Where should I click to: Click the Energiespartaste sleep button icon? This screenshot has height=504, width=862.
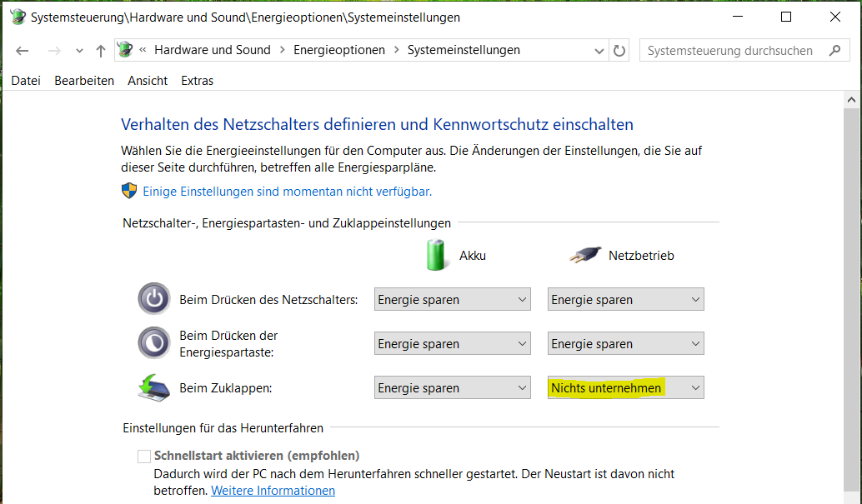click(x=153, y=342)
